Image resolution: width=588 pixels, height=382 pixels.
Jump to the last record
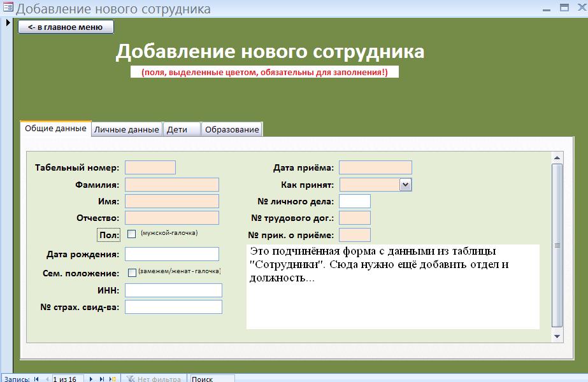(102, 379)
